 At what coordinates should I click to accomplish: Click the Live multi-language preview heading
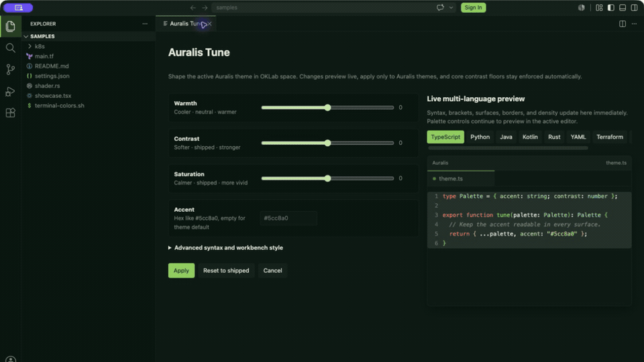point(476,99)
